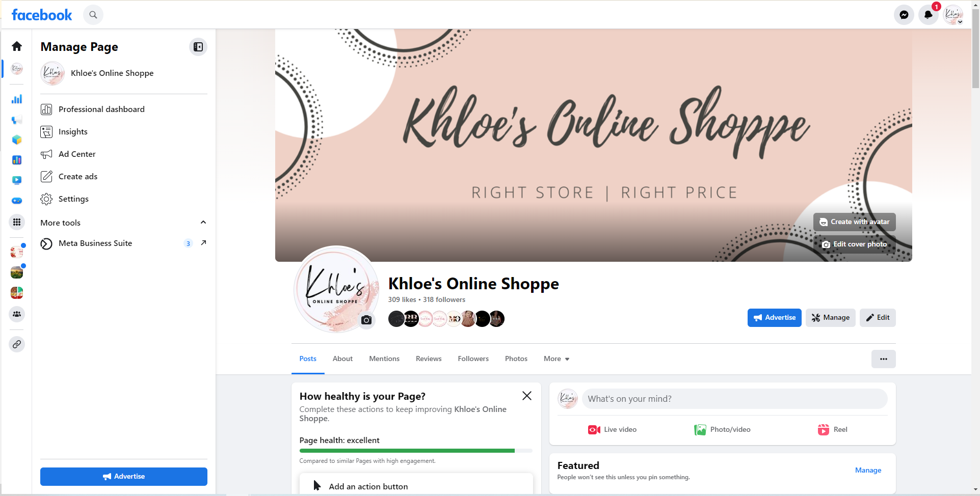Close the How healthy is your Page card
The width and height of the screenshot is (980, 496).
(x=527, y=396)
